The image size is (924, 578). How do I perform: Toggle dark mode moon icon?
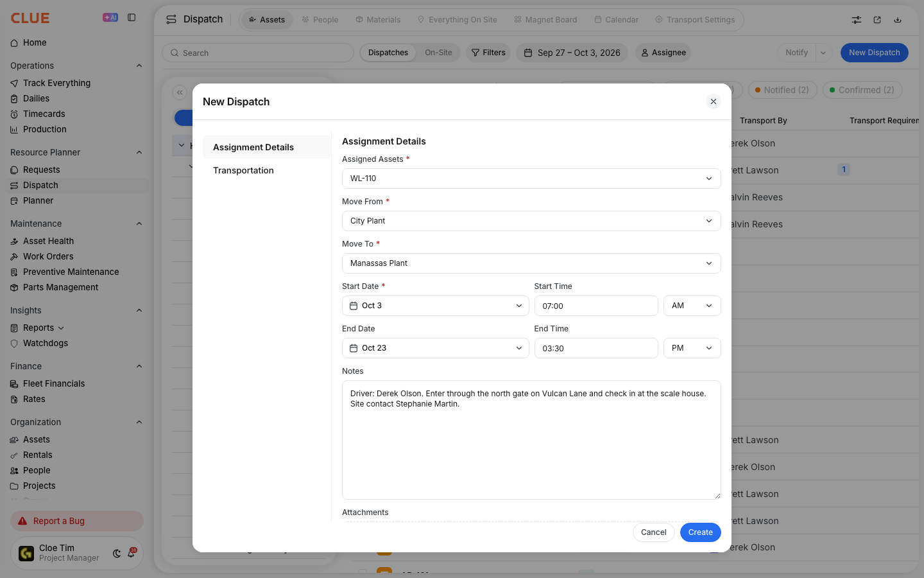click(117, 554)
